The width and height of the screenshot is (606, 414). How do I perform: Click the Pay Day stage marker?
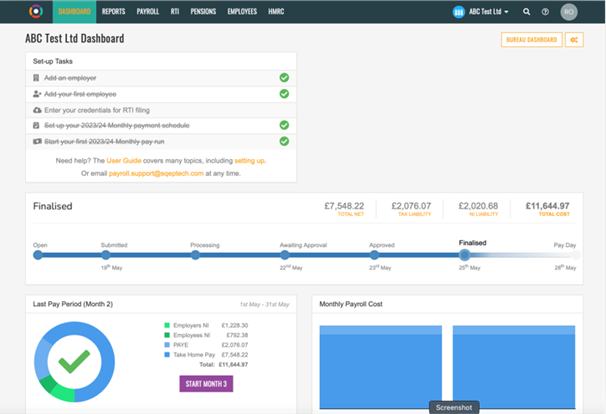click(575, 255)
